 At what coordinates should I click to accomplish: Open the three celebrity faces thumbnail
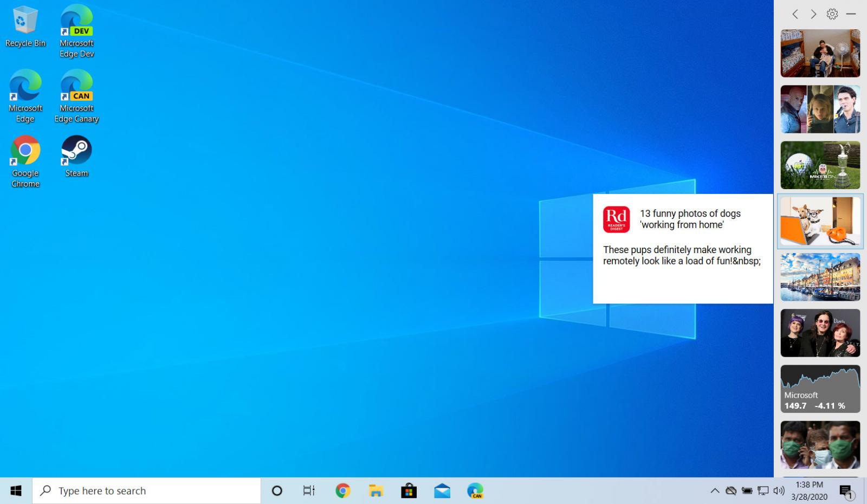[x=820, y=109]
